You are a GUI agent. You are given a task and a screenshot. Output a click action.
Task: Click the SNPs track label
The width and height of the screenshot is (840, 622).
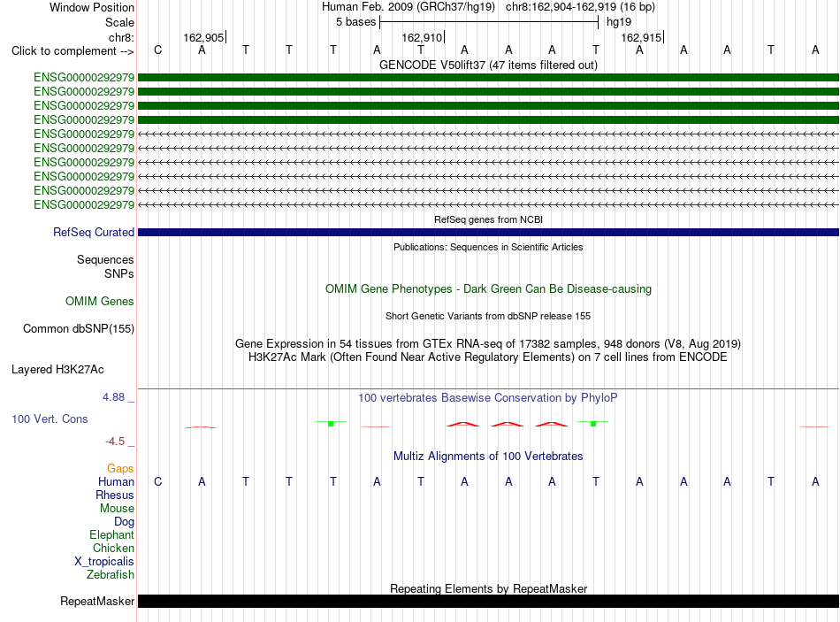(x=119, y=273)
